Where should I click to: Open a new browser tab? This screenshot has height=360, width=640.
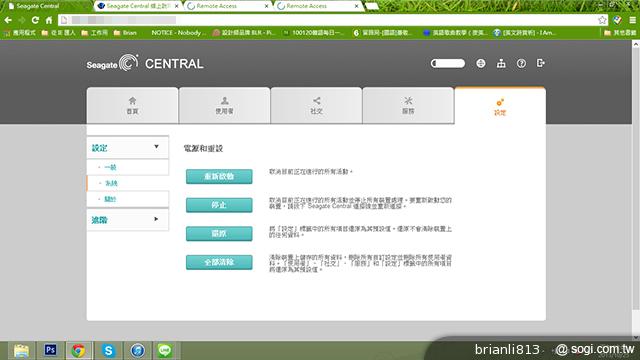point(372,6)
